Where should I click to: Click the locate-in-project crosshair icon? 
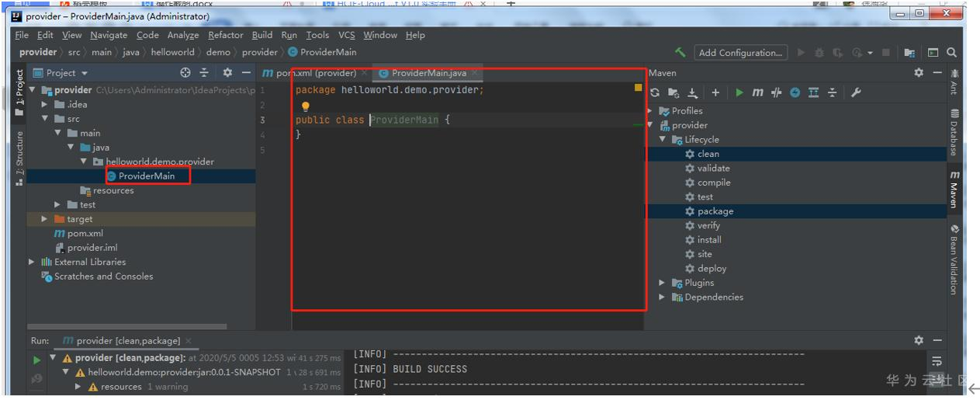185,72
